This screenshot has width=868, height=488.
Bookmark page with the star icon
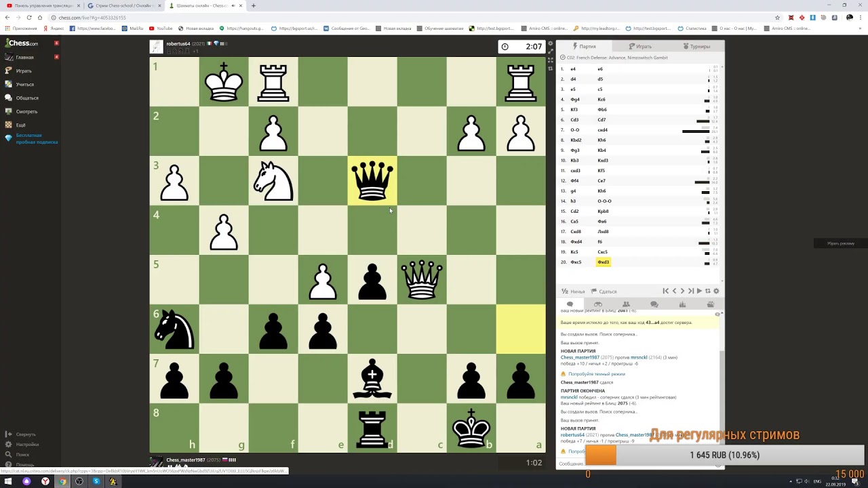click(x=778, y=18)
